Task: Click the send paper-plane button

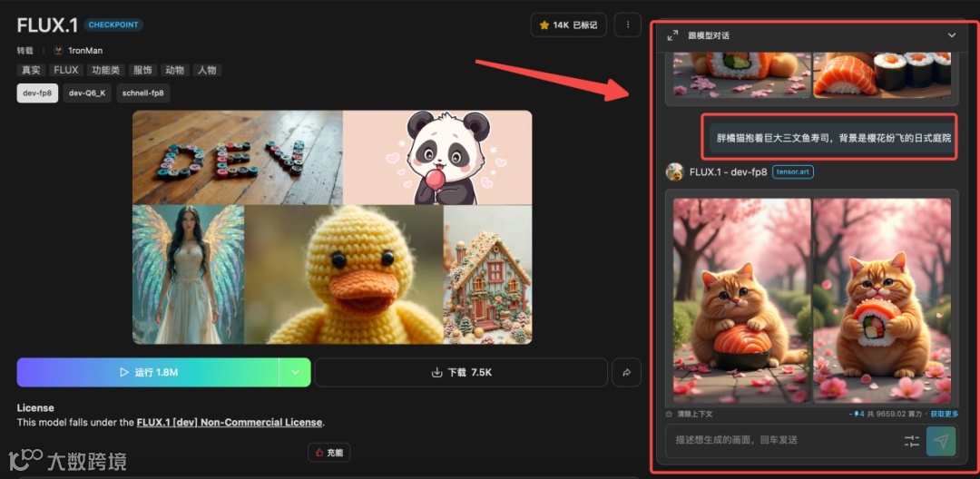Action: tap(941, 441)
